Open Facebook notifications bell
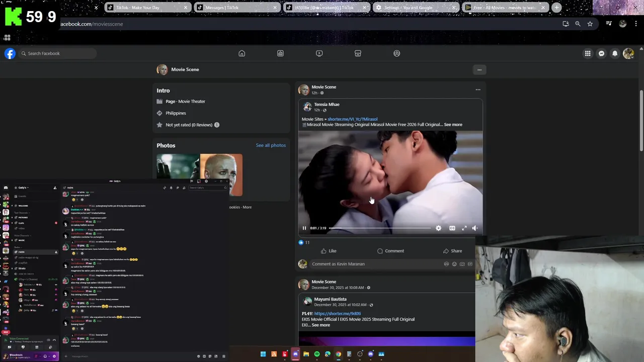644x362 pixels. tap(615, 53)
